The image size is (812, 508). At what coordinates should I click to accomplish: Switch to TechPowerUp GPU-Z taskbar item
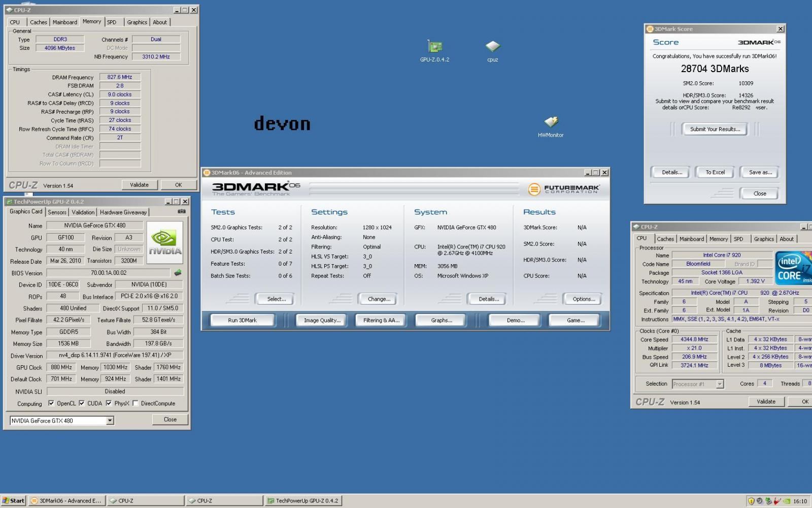[303, 501]
